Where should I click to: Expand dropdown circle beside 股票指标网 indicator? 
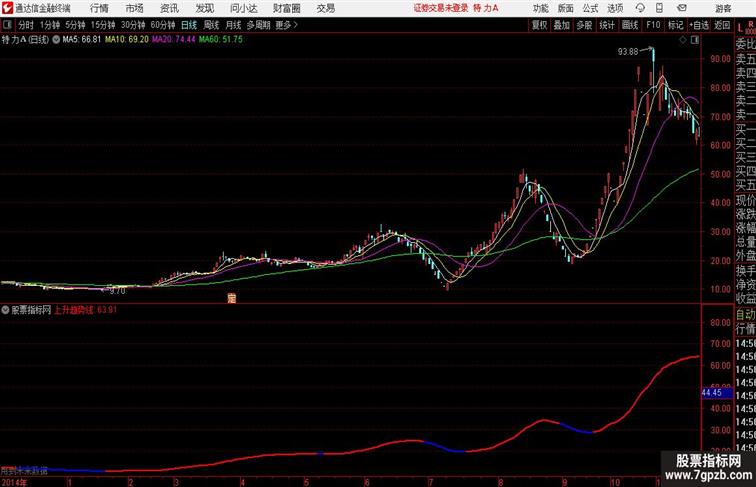[5, 310]
